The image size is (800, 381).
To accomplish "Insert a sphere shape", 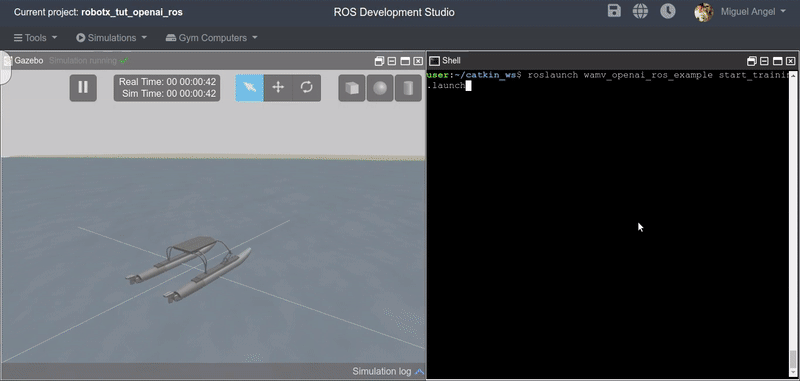I will pyautogui.click(x=380, y=88).
